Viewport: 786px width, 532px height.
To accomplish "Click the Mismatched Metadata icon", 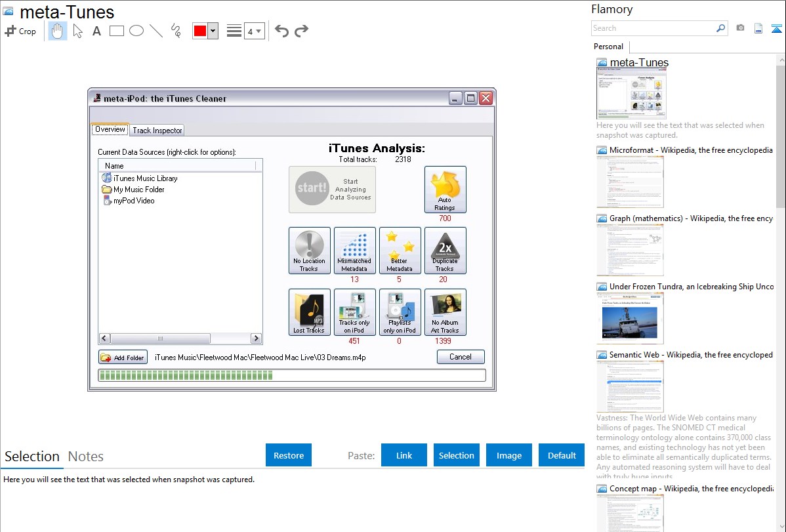I will click(x=354, y=251).
